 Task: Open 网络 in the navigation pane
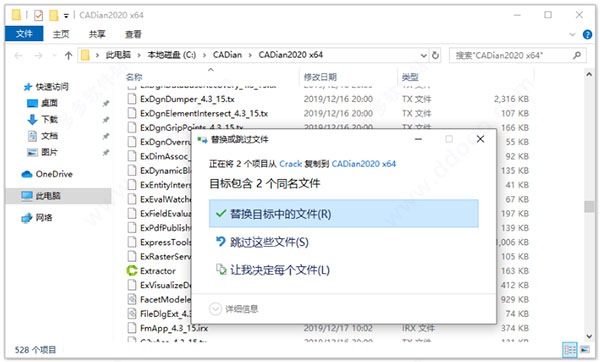coord(44,218)
